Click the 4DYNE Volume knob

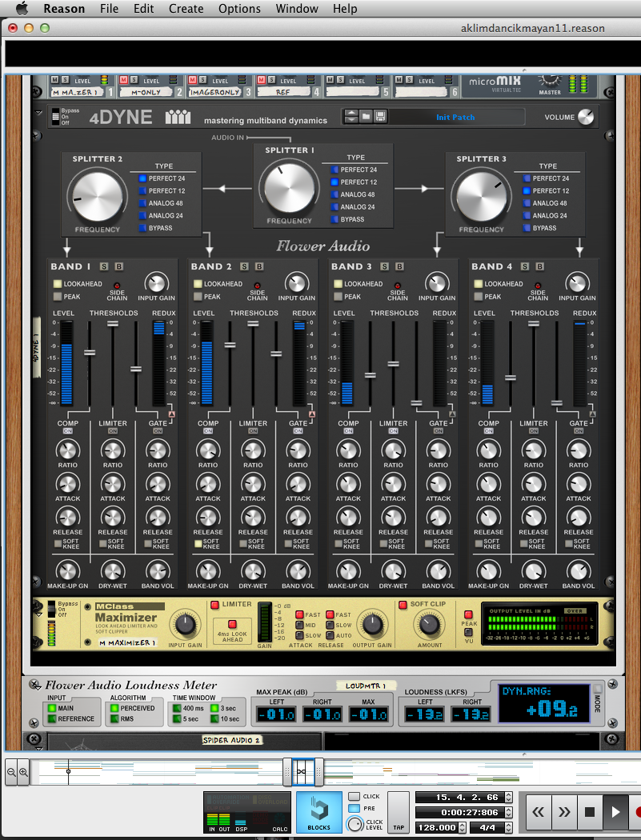coord(586,117)
